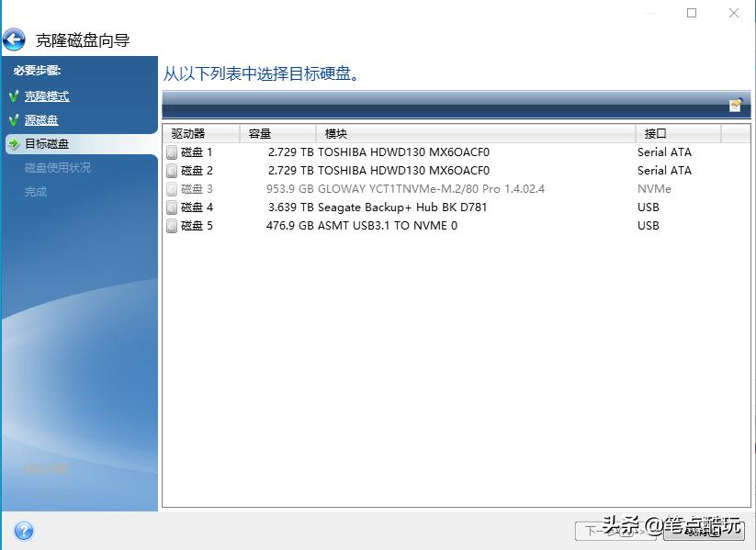
Task: Click the disk properties icon above the list
Action: [735, 105]
